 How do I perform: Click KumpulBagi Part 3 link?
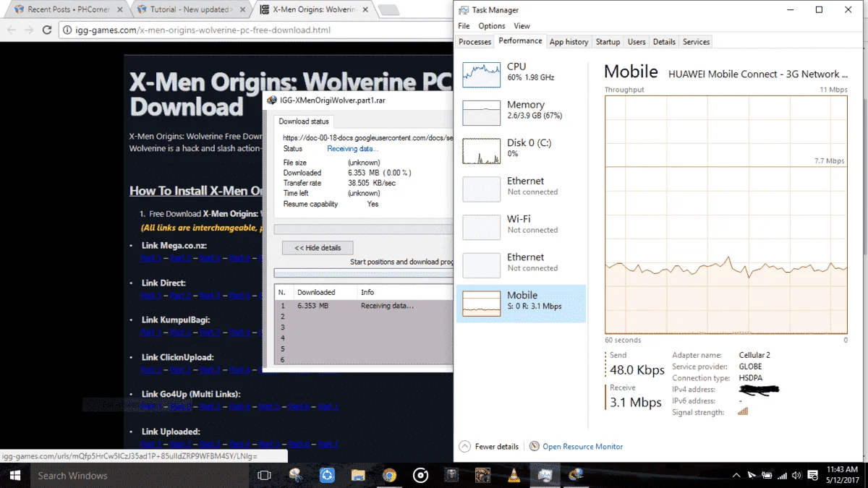pos(210,333)
